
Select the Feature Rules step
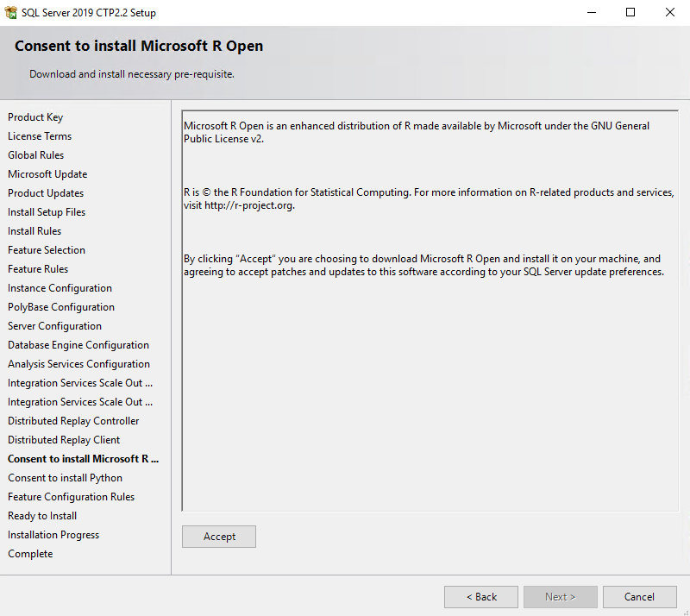click(x=38, y=268)
